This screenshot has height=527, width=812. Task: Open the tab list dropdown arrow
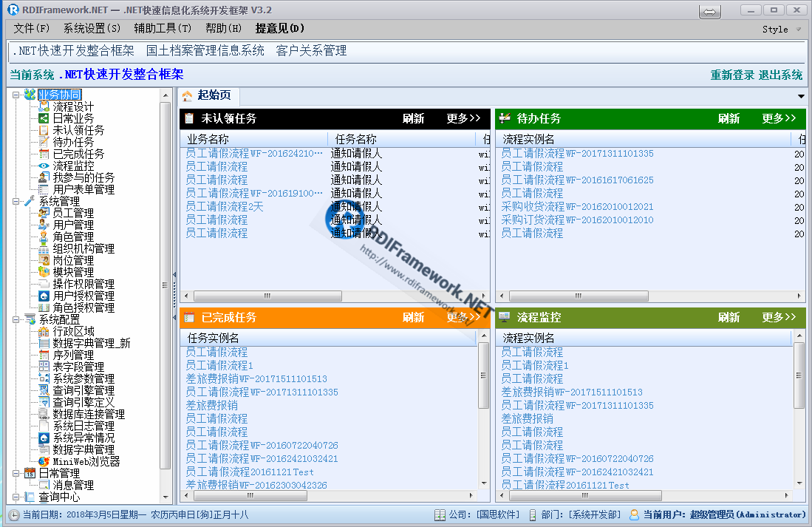coord(801,96)
